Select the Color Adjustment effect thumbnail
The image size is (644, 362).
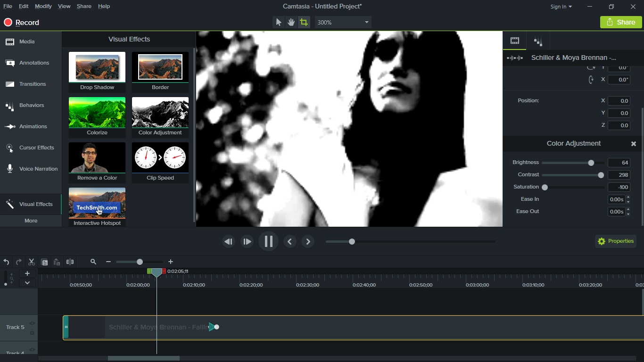(x=160, y=117)
